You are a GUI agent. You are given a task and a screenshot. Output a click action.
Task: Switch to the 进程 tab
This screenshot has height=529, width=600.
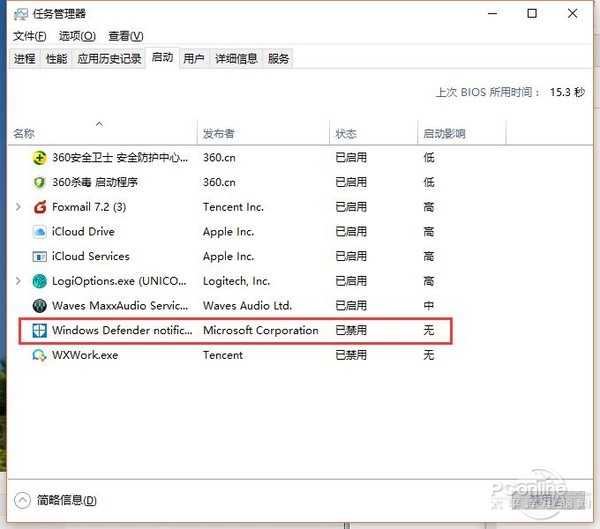click(24, 59)
